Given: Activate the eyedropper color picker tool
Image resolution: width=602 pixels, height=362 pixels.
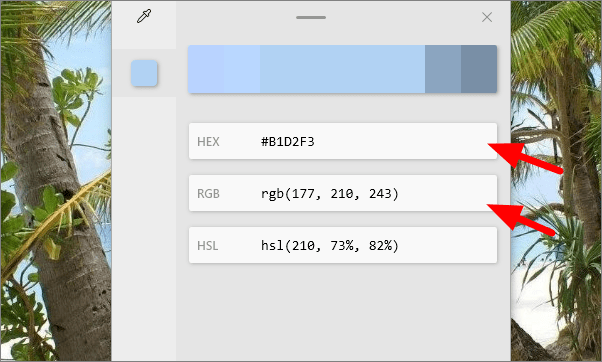Looking at the screenshot, I should point(144,17).
